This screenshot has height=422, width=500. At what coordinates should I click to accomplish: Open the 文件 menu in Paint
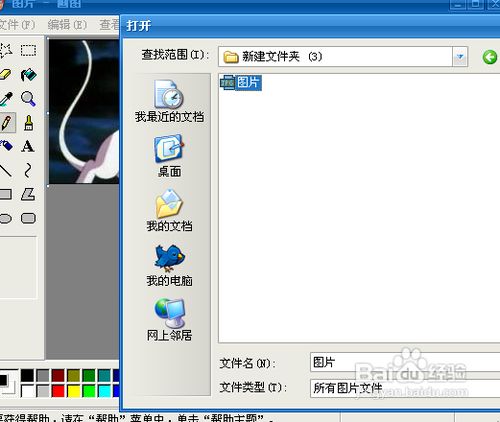(17, 24)
